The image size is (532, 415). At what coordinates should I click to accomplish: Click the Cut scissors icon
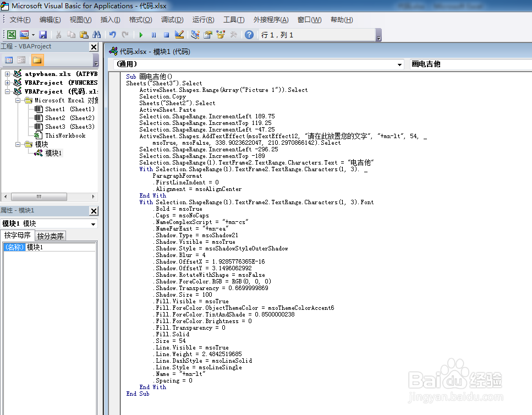(x=59, y=35)
